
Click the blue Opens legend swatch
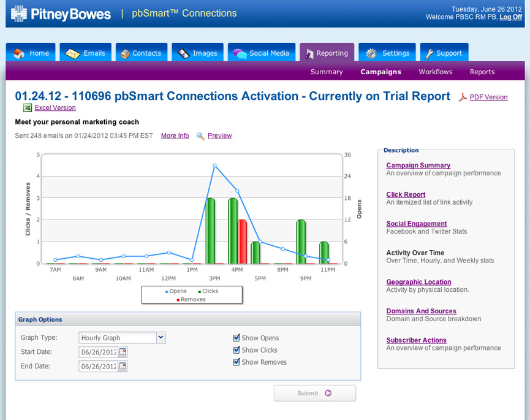click(x=166, y=291)
